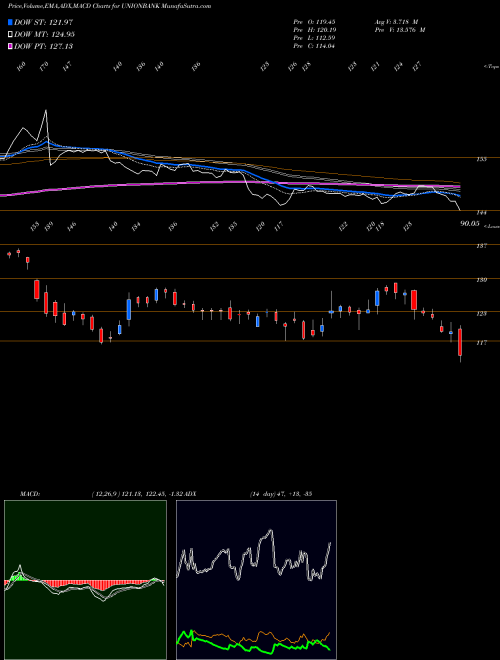Image resolution: width=500 pixels, height=660 pixels.
Task: Select the 'DOW PT: 127.13' legend text
Action: click(43, 46)
